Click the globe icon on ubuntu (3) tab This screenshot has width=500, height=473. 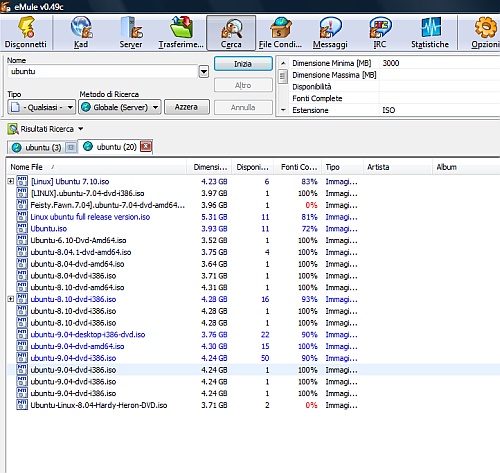point(17,147)
